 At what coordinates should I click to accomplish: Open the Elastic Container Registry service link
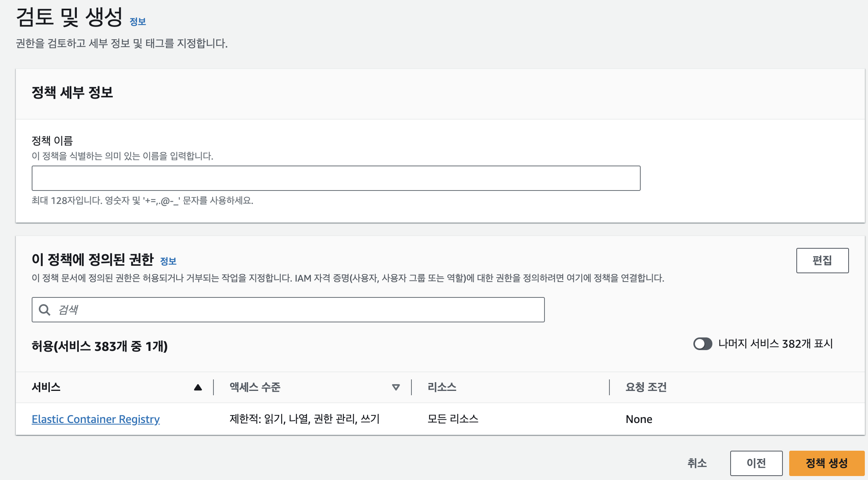click(96, 419)
